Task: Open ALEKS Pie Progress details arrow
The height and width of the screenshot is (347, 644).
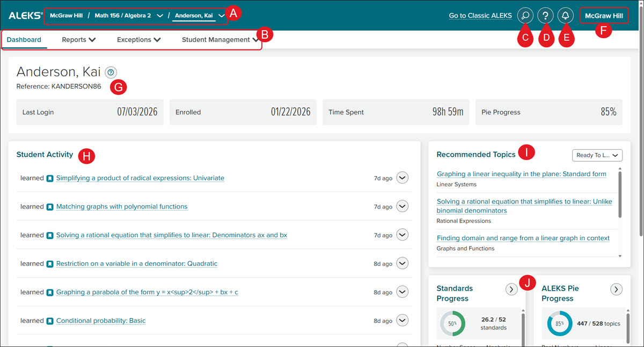Action: tap(616, 290)
